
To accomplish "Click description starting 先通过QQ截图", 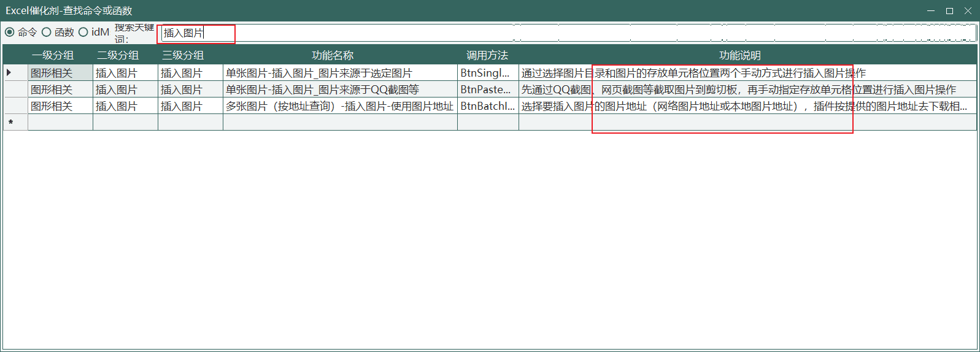I will pyautogui.click(x=747, y=89).
